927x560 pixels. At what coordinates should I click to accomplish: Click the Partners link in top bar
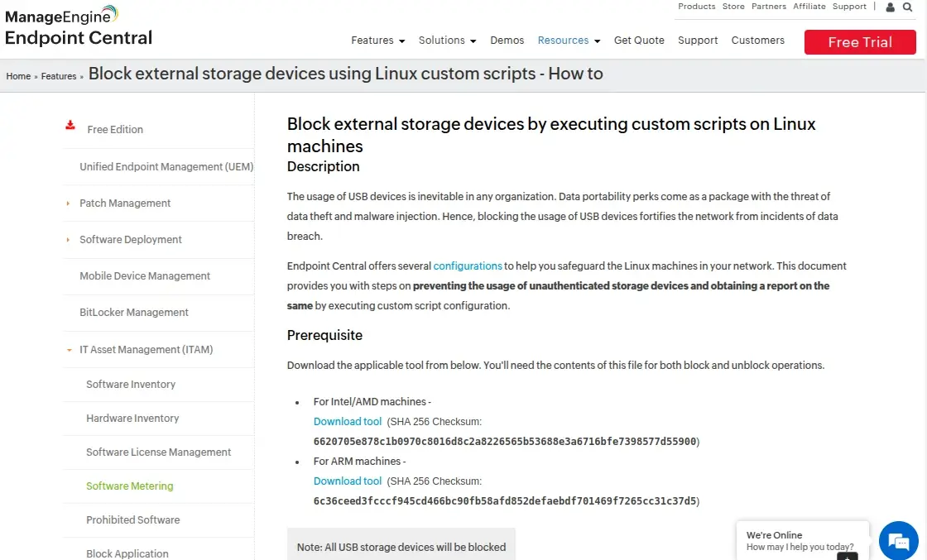click(x=769, y=7)
